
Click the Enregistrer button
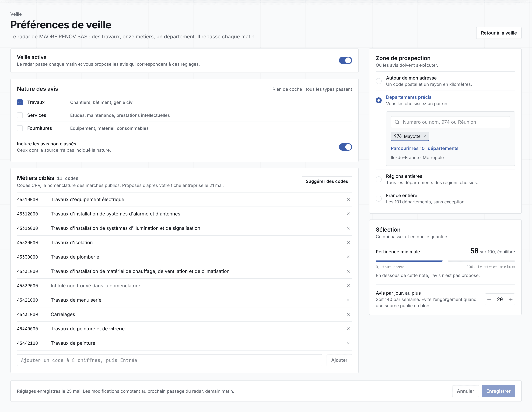[x=498, y=391]
